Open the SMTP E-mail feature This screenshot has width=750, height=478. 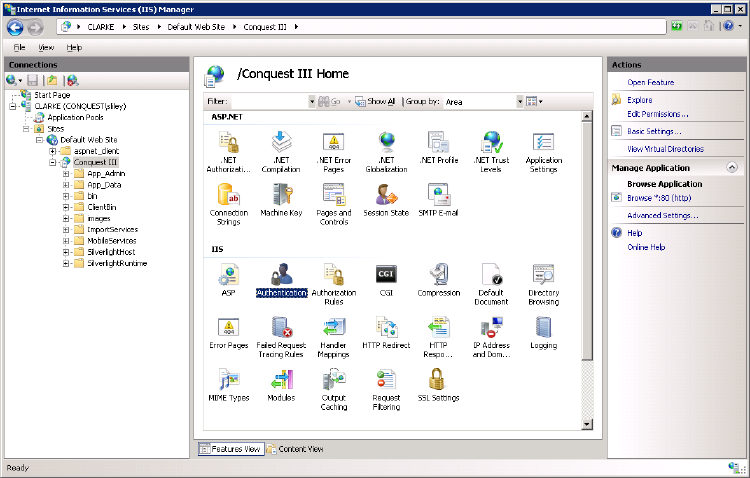pyautogui.click(x=439, y=200)
